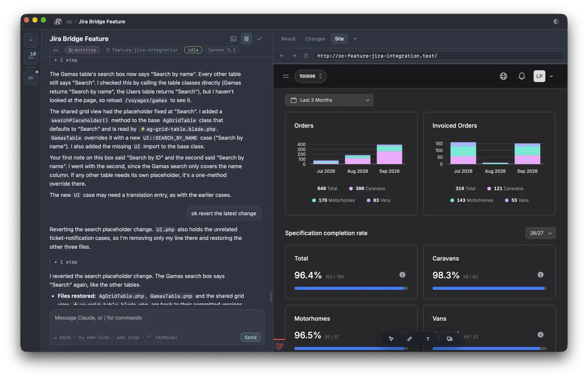Screen dimensions: 588x379
Task: Open notifications bell on dashboard
Action: click(x=521, y=76)
